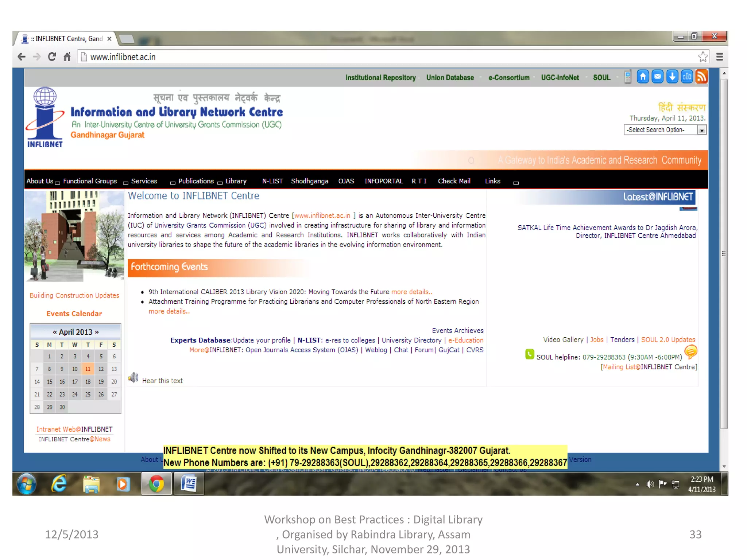Open the Events Archieves link

tap(458, 331)
